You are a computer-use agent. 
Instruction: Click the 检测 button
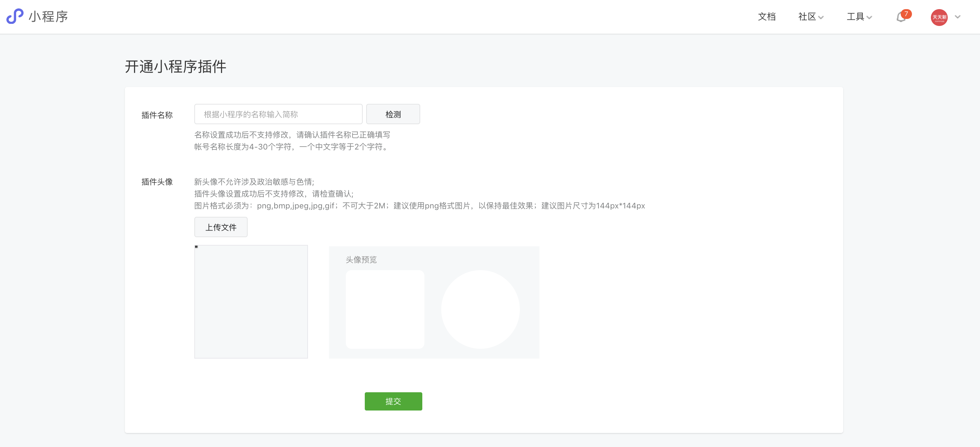393,114
